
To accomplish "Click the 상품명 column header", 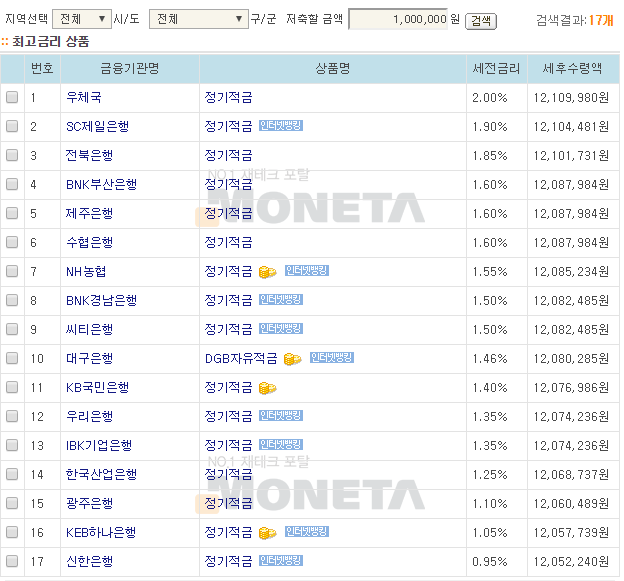I will 333,69.
